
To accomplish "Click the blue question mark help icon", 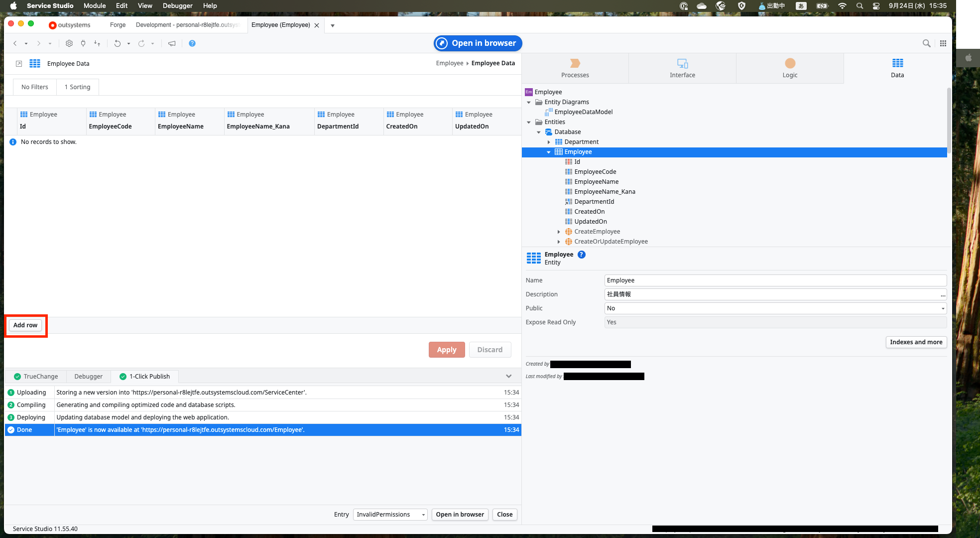I will click(192, 43).
